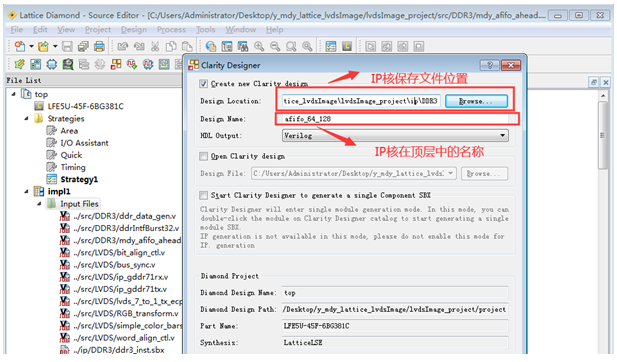Click the Zoom Out magnifier icon
Screen dimensions: 617x362
pos(275,46)
